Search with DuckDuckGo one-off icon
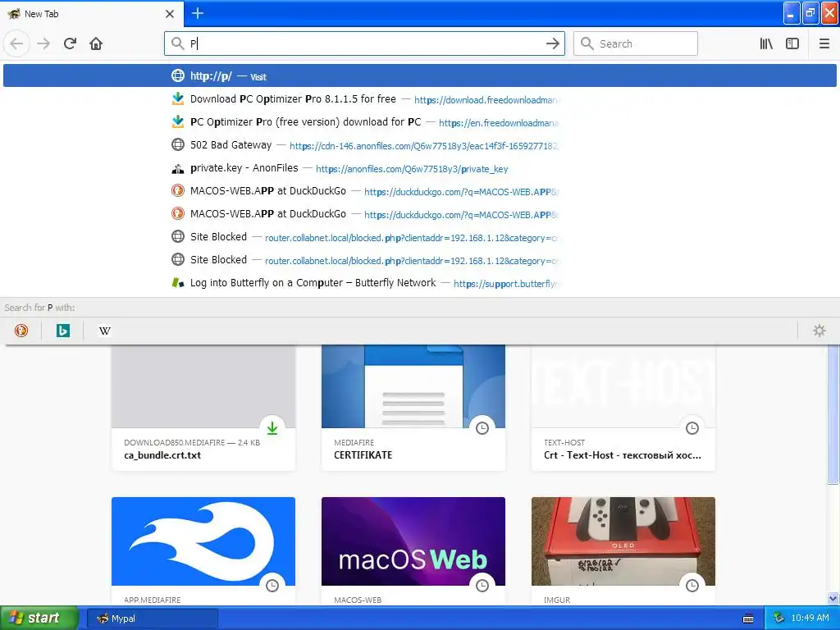The height and width of the screenshot is (630, 840). click(21, 331)
